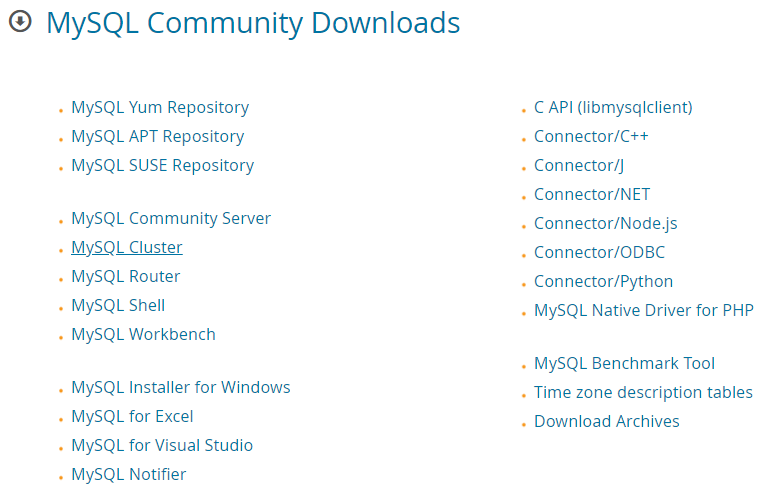Image resolution: width=774 pixels, height=494 pixels.
Task: Go to Download Archives
Action: pyautogui.click(x=607, y=422)
